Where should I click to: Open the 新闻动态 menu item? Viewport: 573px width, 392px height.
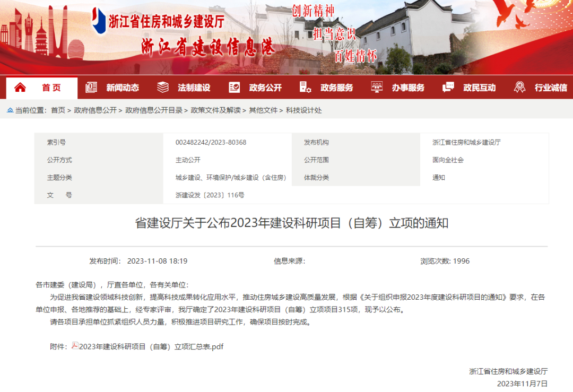pos(123,88)
